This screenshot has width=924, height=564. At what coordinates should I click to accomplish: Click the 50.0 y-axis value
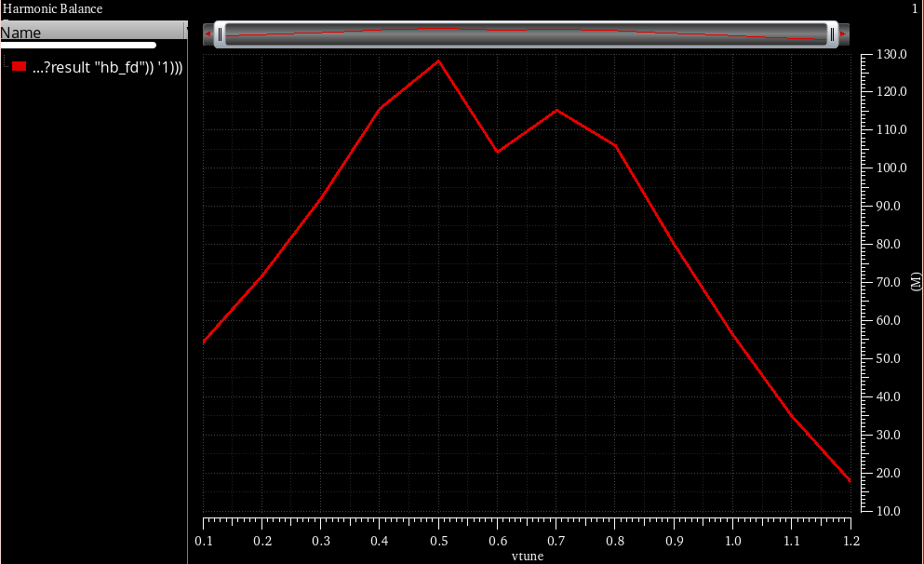pos(889,358)
